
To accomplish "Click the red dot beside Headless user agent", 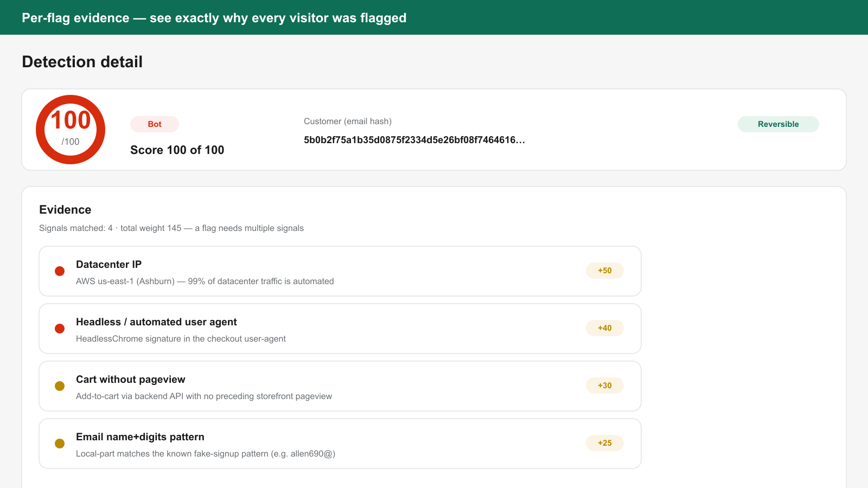I will 60,329.
